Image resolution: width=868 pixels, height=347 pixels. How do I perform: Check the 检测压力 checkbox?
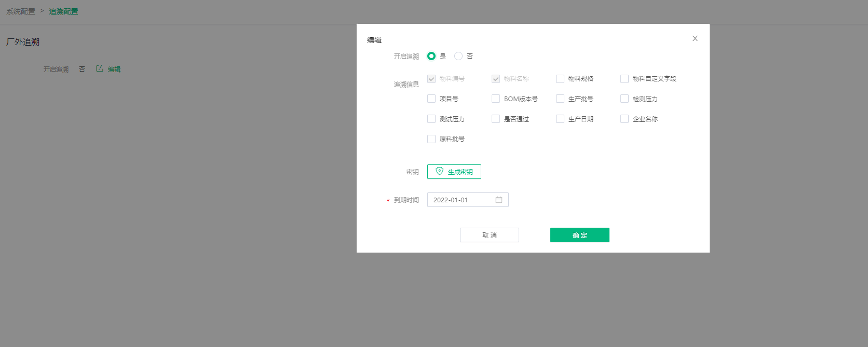click(x=625, y=99)
